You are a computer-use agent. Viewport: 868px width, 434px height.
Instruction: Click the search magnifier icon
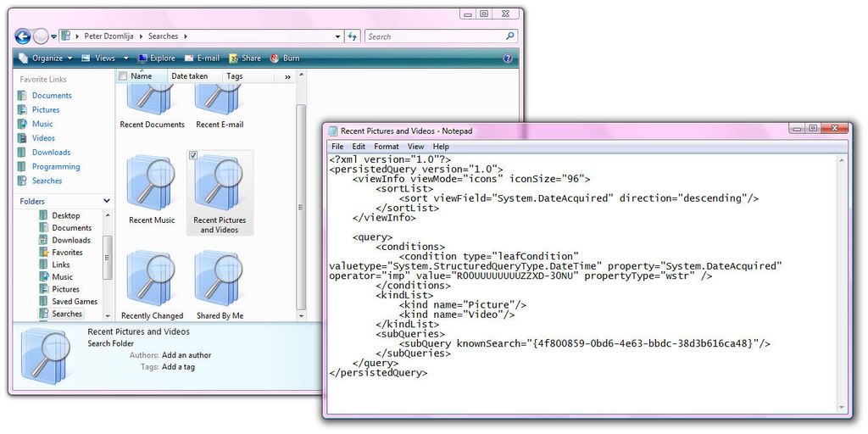(x=510, y=36)
